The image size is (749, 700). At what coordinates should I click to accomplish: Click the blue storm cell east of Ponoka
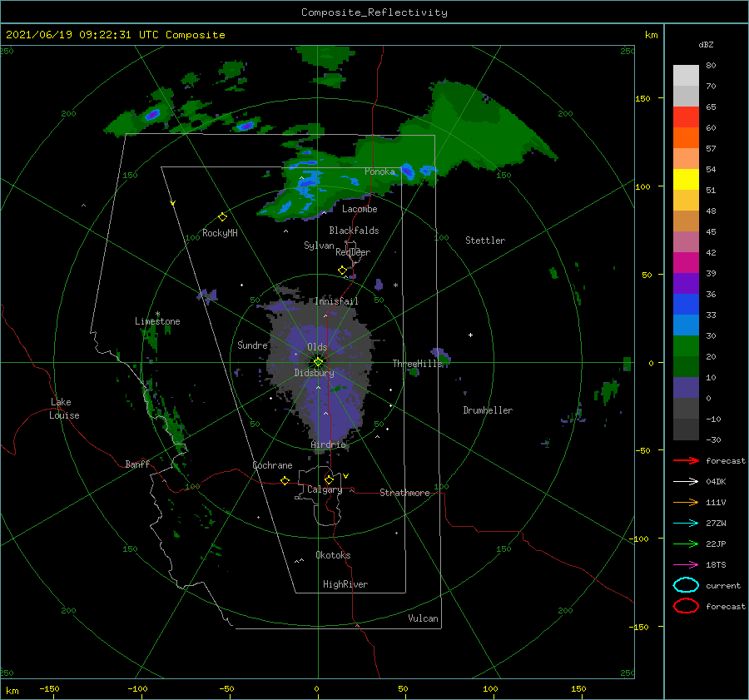[x=407, y=171]
